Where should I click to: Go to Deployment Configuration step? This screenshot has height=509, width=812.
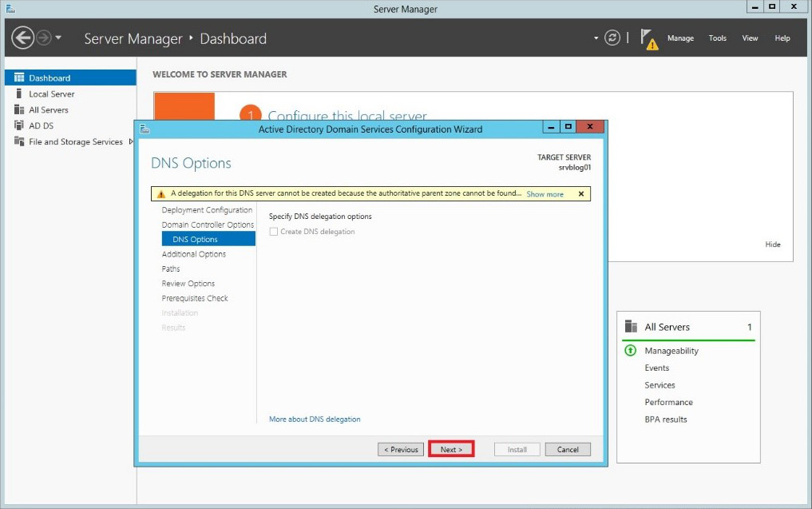[x=207, y=210]
